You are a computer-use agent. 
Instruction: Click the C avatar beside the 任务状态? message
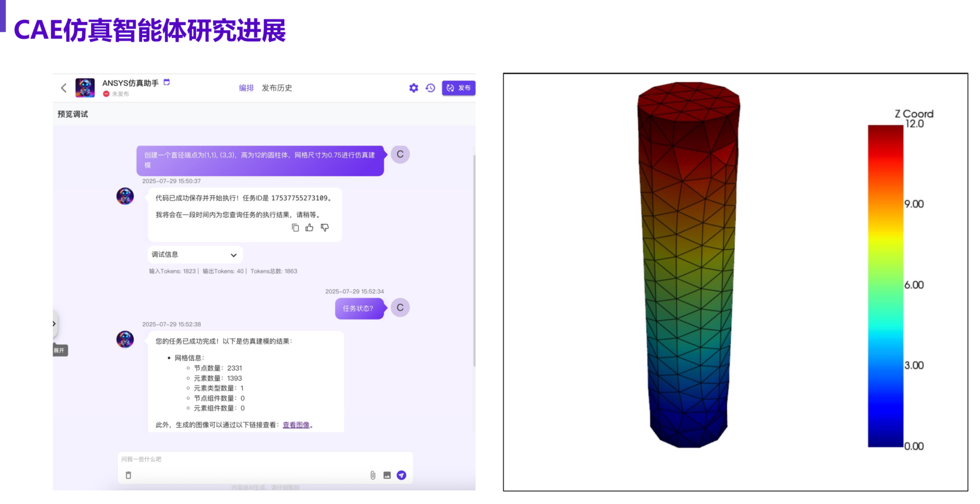[400, 307]
